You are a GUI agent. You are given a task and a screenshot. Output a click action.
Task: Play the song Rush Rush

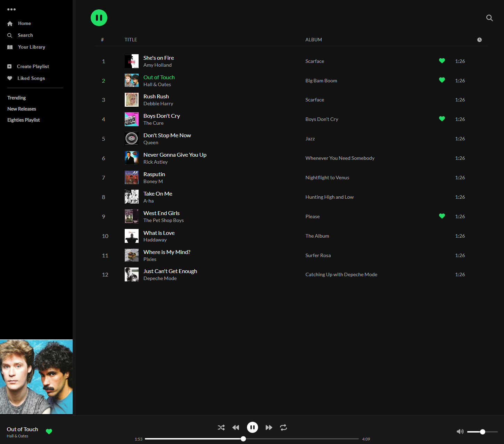(156, 97)
